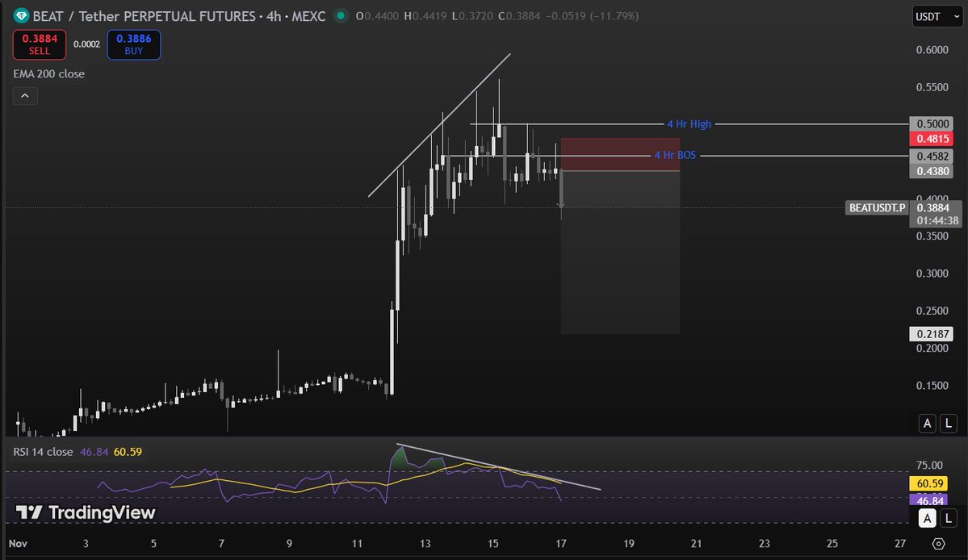Click the BEATUSDT.P current price tag
The width and height of the screenshot is (968, 560).
(877, 208)
